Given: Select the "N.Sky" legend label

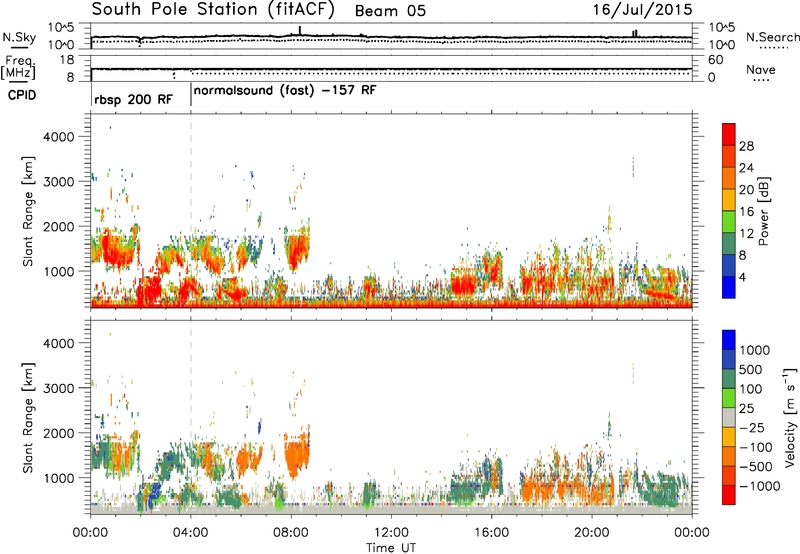Looking at the screenshot, I should click(x=19, y=37).
